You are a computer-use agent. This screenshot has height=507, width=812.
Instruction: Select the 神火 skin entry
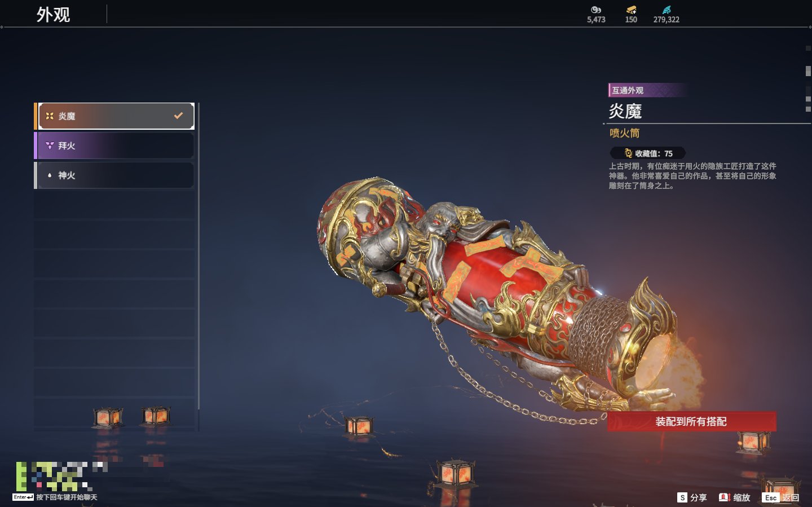[x=114, y=175]
